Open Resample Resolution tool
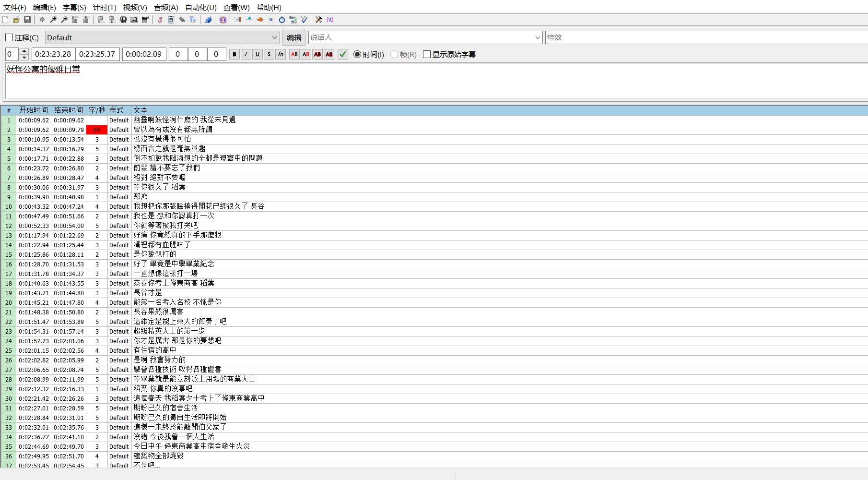 point(271,20)
